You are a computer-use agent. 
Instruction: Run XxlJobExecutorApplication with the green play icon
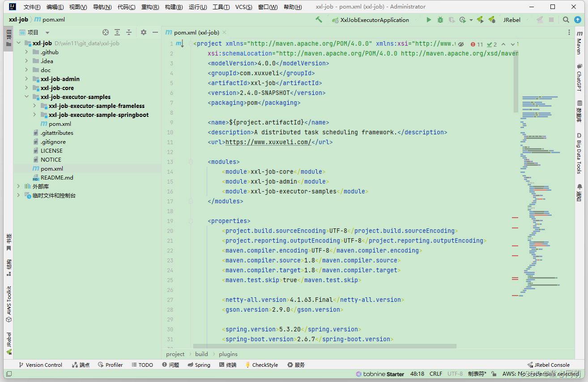tap(429, 20)
